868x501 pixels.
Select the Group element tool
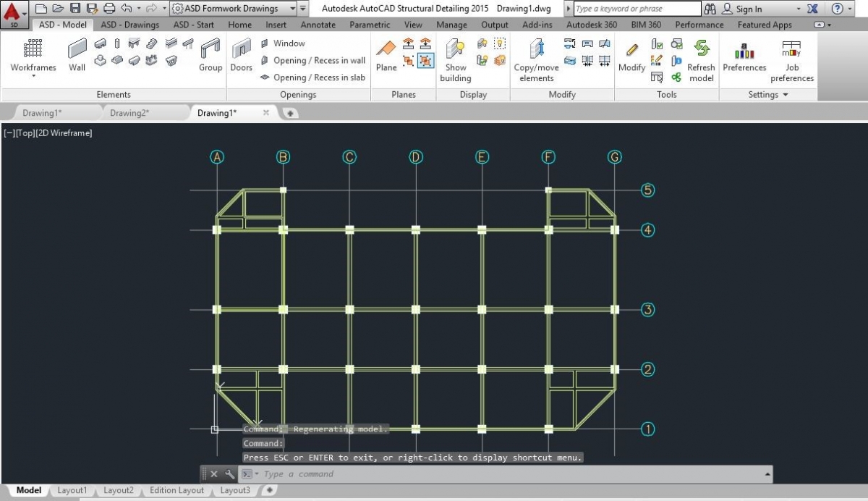pyautogui.click(x=210, y=55)
